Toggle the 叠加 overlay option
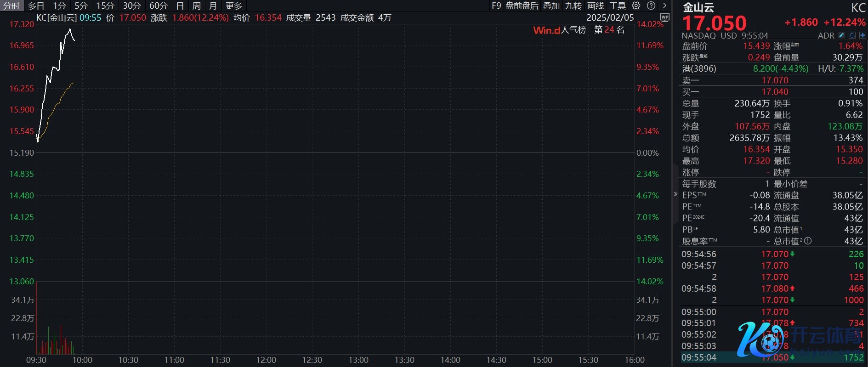This screenshot has width=868, height=367. [551, 6]
